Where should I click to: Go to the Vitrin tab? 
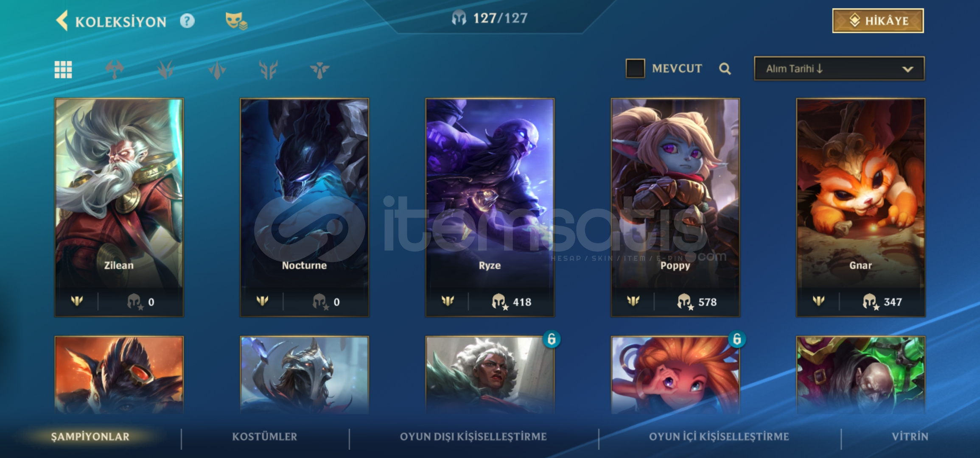pyautogui.click(x=910, y=437)
